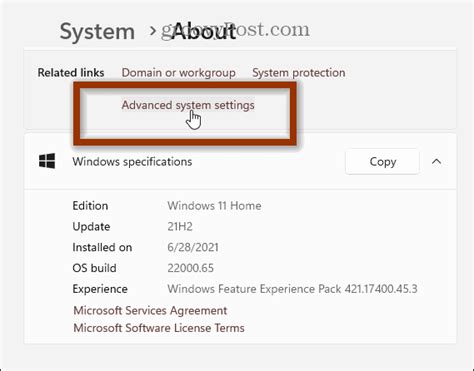The image size is (474, 371).
Task: Click the breadcrumb chevron after System
Action: tap(153, 31)
